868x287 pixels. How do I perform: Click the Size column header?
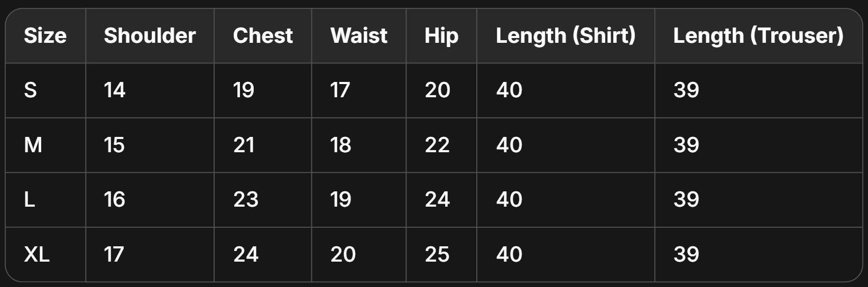tap(45, 36)
